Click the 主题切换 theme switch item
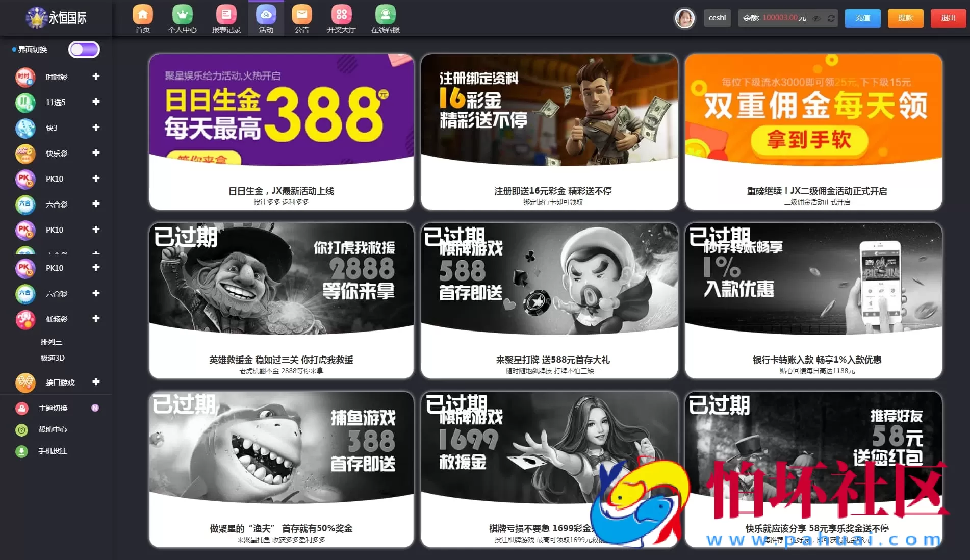Image resolution: width=970 pixels, height=560 pixels. [21, 408]
